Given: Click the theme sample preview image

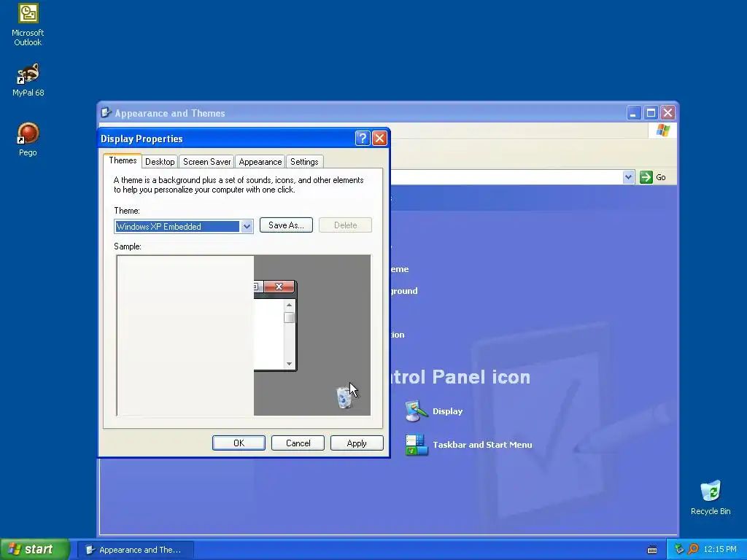Looking at the screenshot, I should point(244,335).
